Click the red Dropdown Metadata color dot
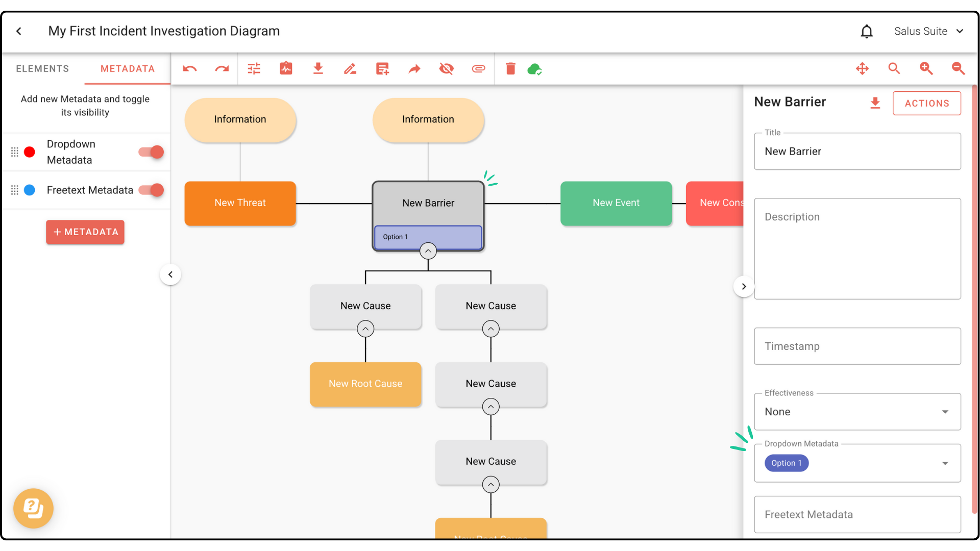 point(30,152)
